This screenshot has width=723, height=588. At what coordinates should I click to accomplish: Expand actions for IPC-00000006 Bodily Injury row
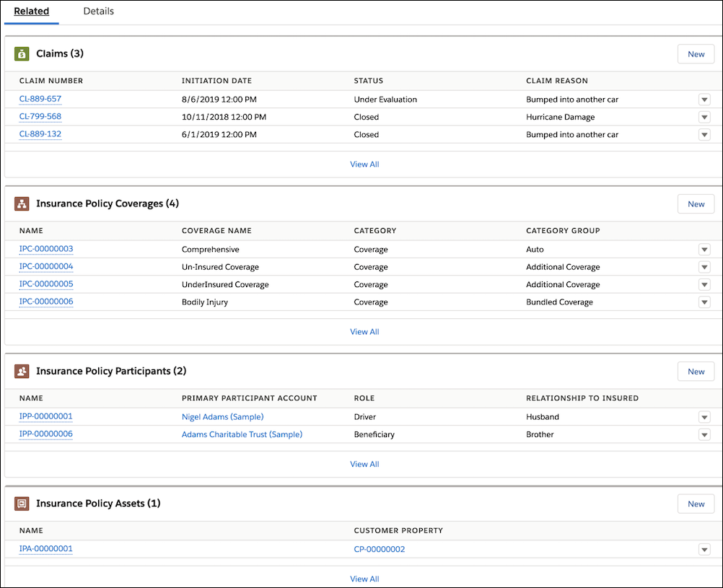(704, 302)
